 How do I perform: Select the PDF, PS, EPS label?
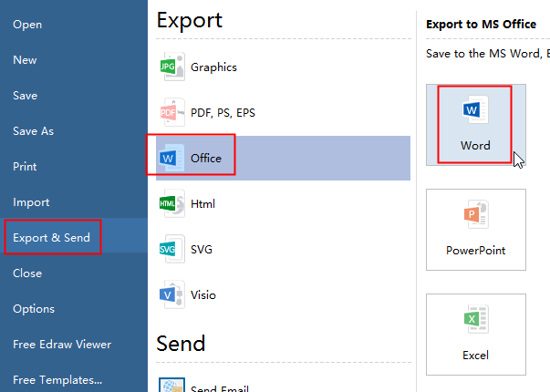223,113
